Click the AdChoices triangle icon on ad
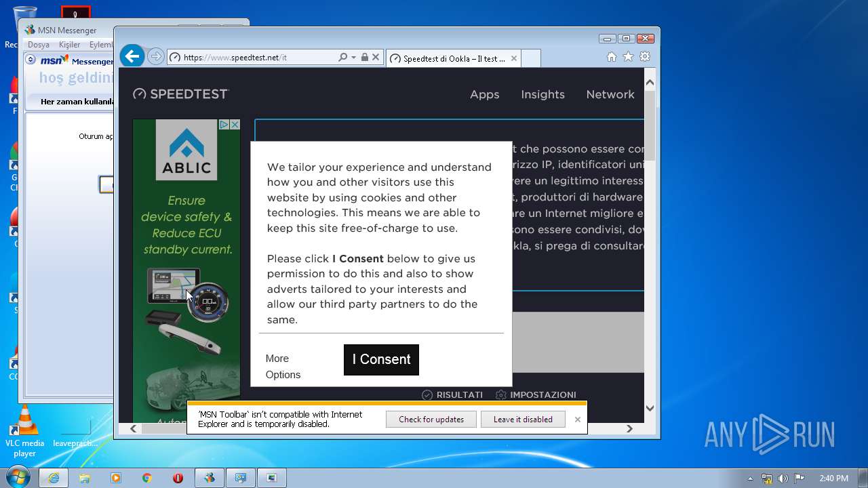The height and width of the screenshot is (488, 868). 224,125
